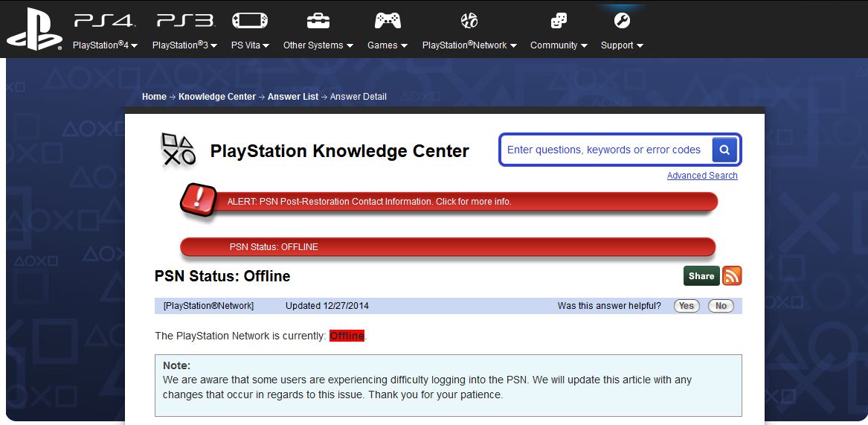Image resolution: width=868 pixels, height=425 pixels.
Task: Click the Was this answer helpful? text
Action: pyautogui.click(x=609, y=306)
